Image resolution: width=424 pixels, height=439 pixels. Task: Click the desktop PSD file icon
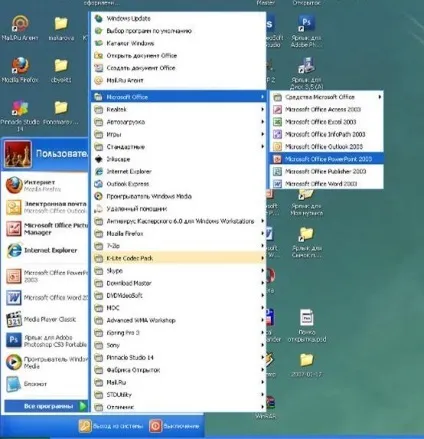306,318
